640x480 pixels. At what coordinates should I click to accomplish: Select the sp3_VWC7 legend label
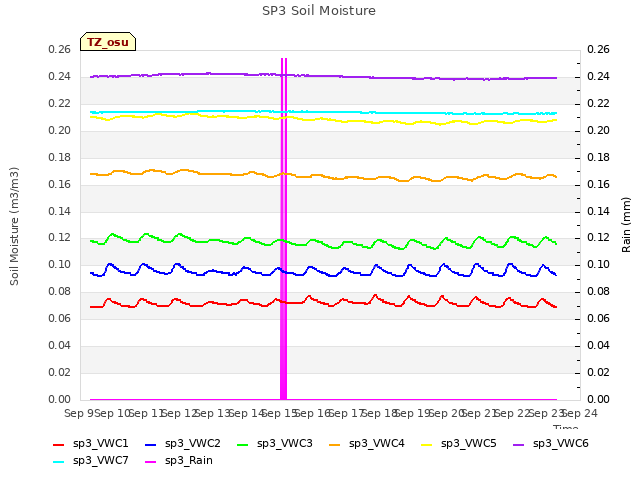click(101, 460)
